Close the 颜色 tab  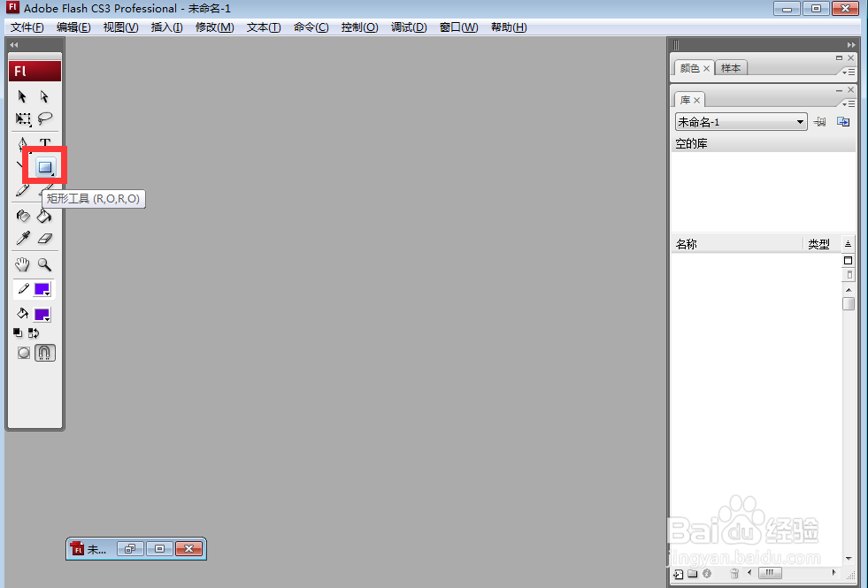[706, 69]
